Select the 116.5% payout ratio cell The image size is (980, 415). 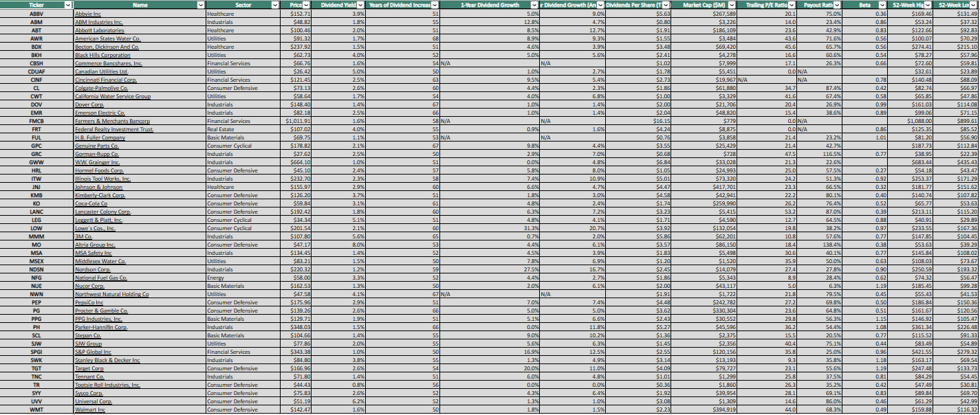pyautogui.click(x=820, y=154)
